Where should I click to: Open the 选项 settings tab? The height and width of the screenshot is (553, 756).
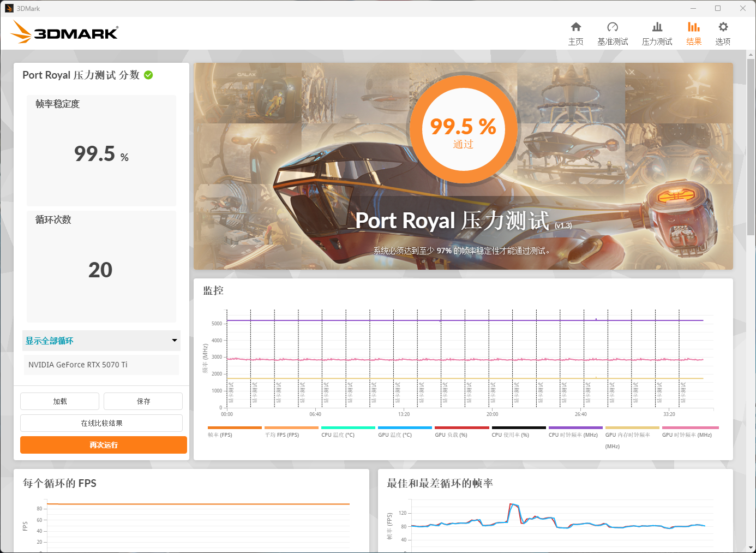723,33
